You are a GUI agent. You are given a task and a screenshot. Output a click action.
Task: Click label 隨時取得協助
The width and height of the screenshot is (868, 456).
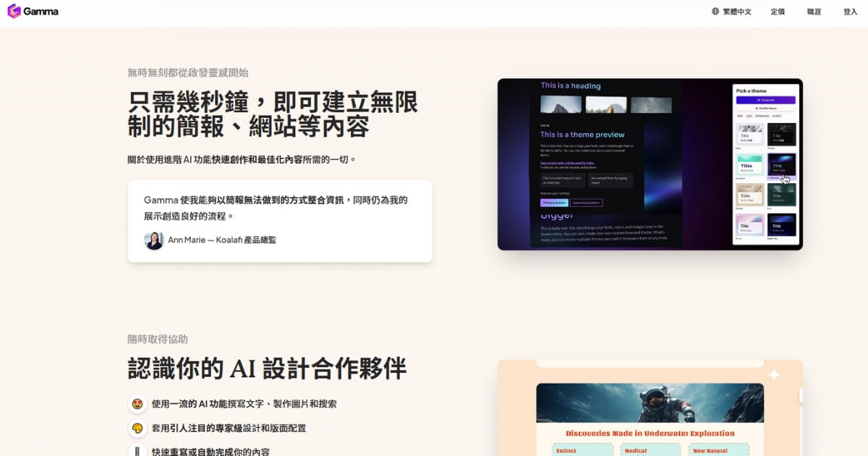click(x=158, y=339)
